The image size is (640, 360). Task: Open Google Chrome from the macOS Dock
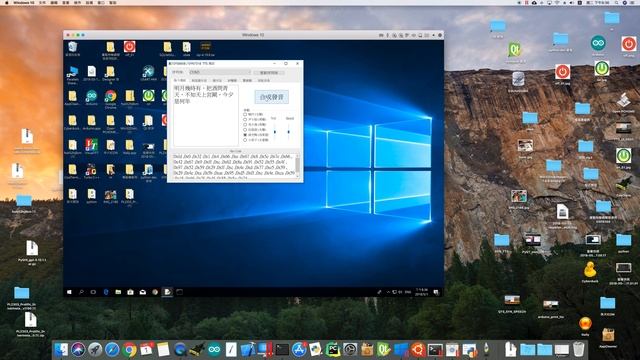[129, 350]
